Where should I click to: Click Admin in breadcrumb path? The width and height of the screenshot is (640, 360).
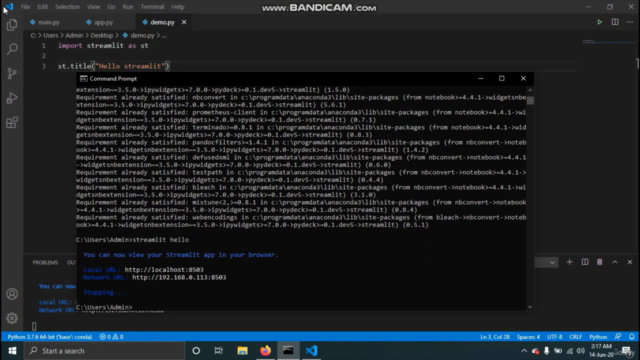tap(74, 36)
